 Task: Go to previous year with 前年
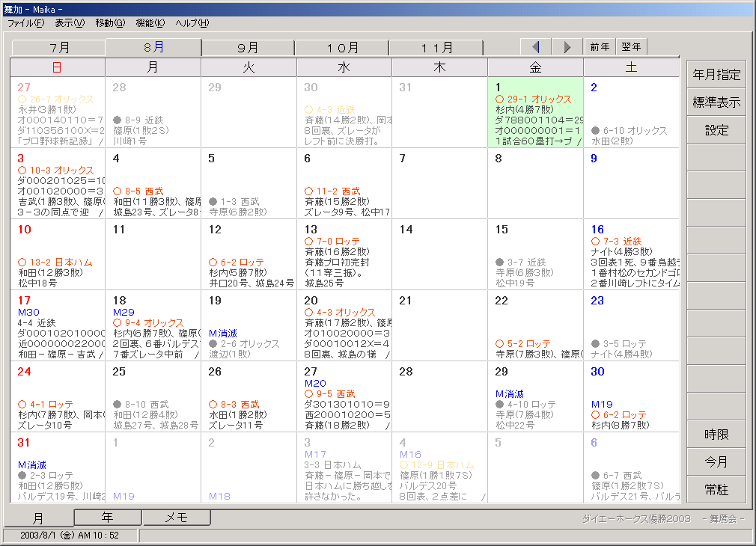(600, 46)
